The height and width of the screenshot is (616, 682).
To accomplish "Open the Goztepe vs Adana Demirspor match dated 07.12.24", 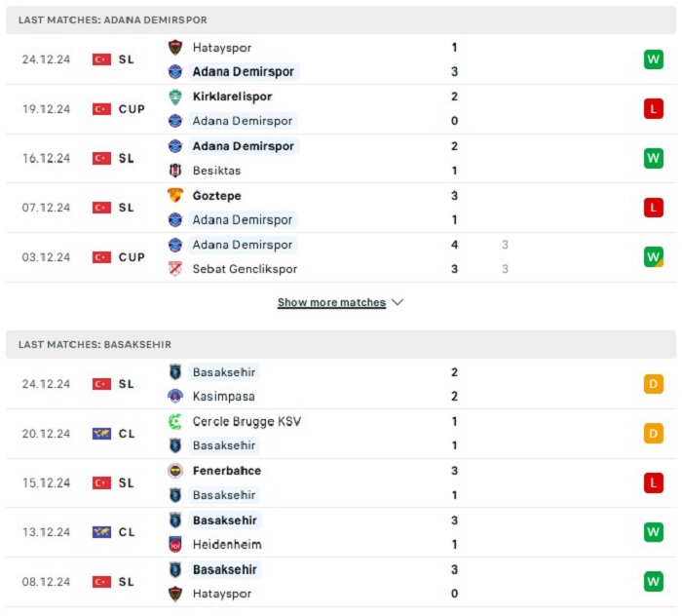I will (x=341, y=208).
